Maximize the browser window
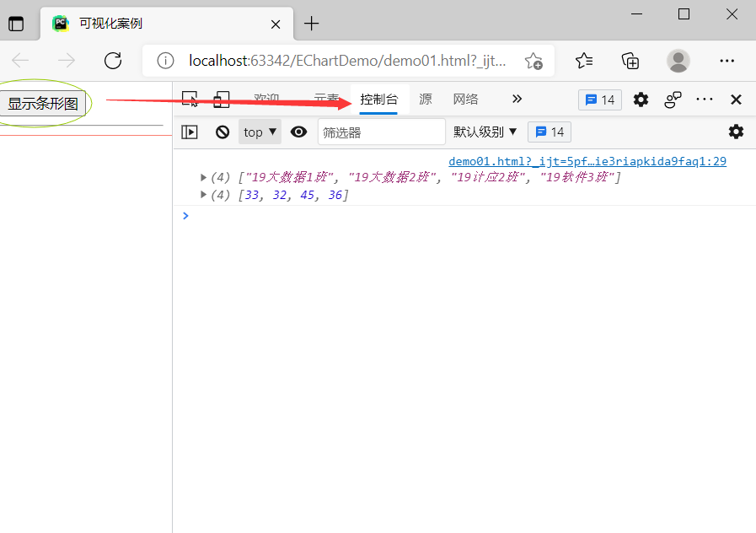This screenshot has width=756, height=533. point(684,14)
